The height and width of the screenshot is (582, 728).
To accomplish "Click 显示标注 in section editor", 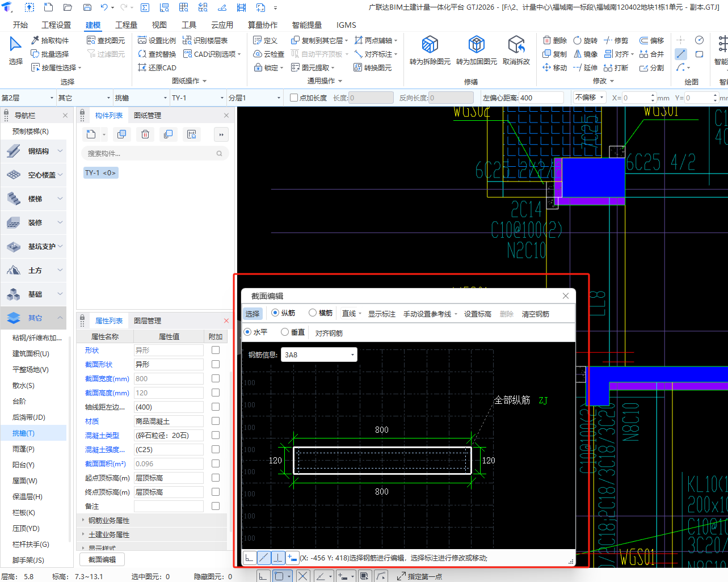I will click(x=381, y=314).
